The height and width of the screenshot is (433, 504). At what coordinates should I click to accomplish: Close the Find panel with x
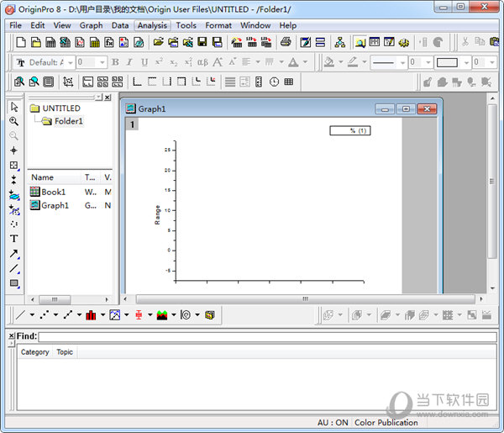point(12,335)
